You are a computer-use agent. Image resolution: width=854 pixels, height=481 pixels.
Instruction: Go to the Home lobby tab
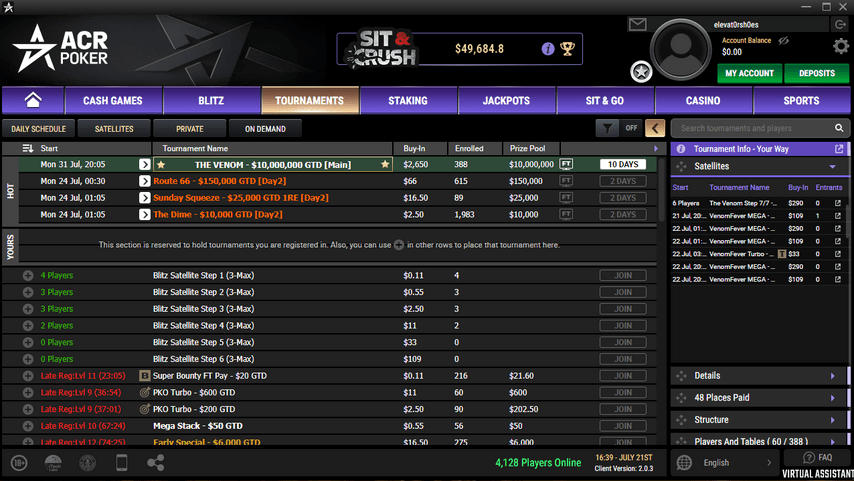(33, 100)
